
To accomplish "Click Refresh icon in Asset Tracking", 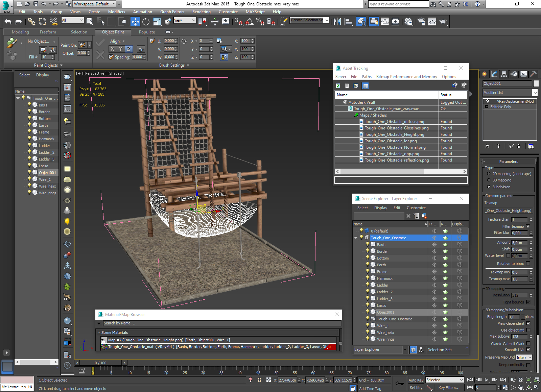I will 338,86.
